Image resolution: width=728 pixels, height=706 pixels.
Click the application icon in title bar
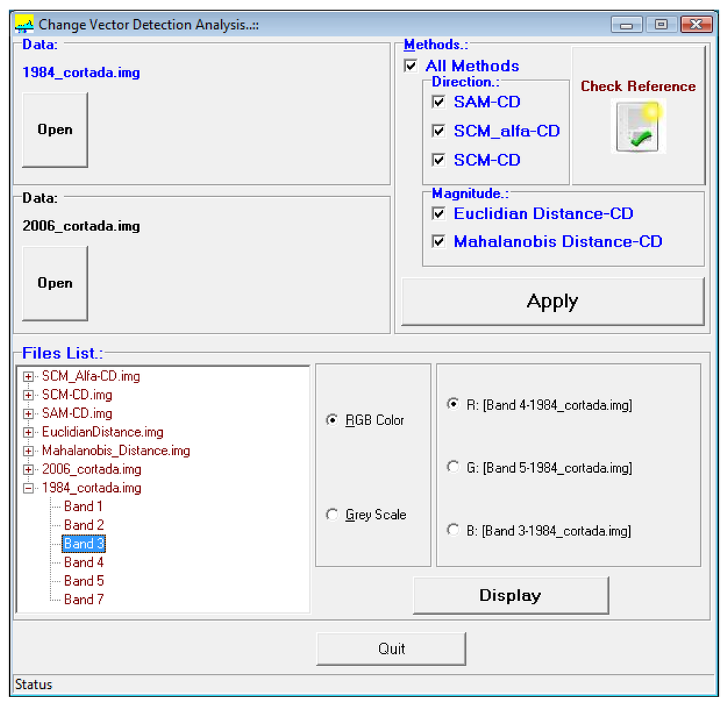click(x=23, y=24)
